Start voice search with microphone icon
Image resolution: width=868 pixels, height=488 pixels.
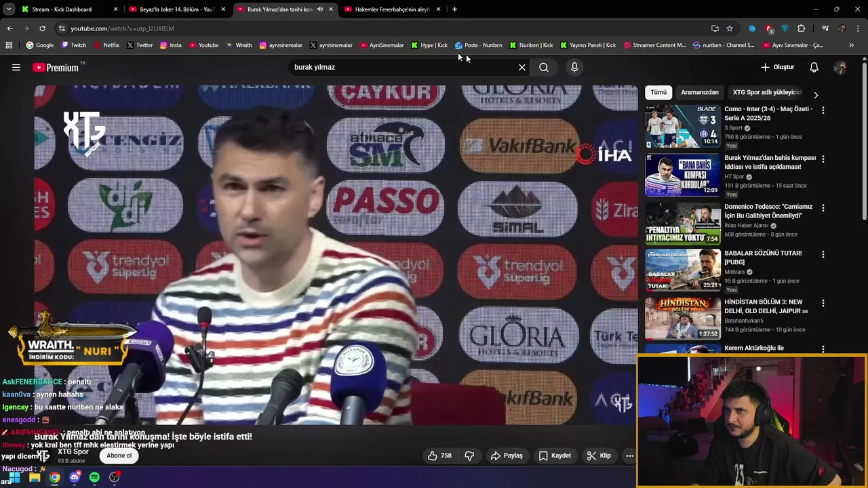(574, 67)
